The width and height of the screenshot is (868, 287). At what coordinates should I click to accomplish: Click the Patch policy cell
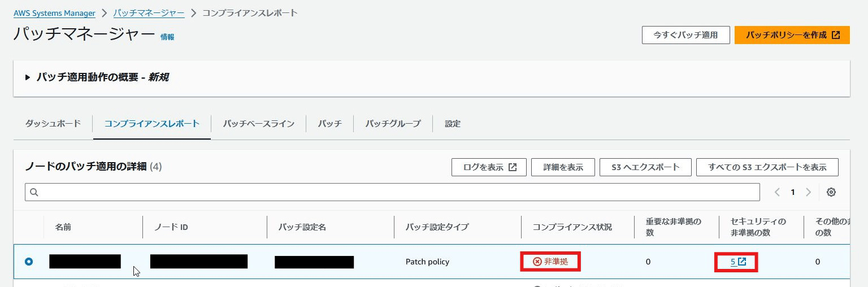427,262
